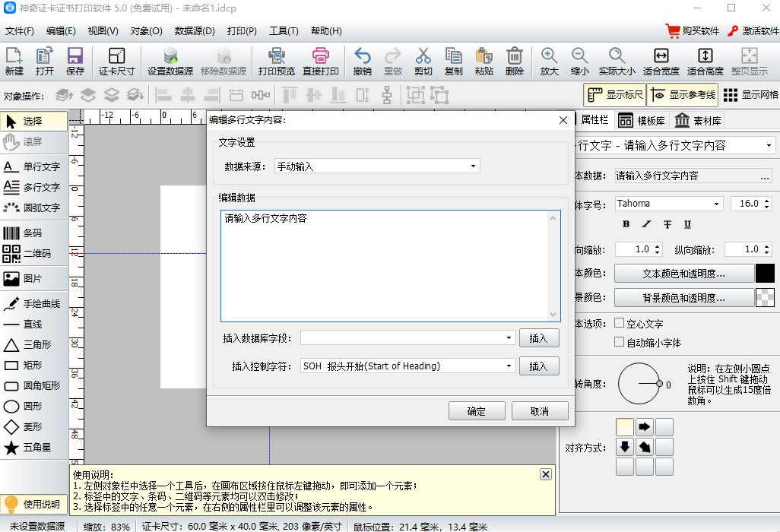The image size is (780, 532).
Task: Select the 二维码 QR code tool
Action: (33, 253)
